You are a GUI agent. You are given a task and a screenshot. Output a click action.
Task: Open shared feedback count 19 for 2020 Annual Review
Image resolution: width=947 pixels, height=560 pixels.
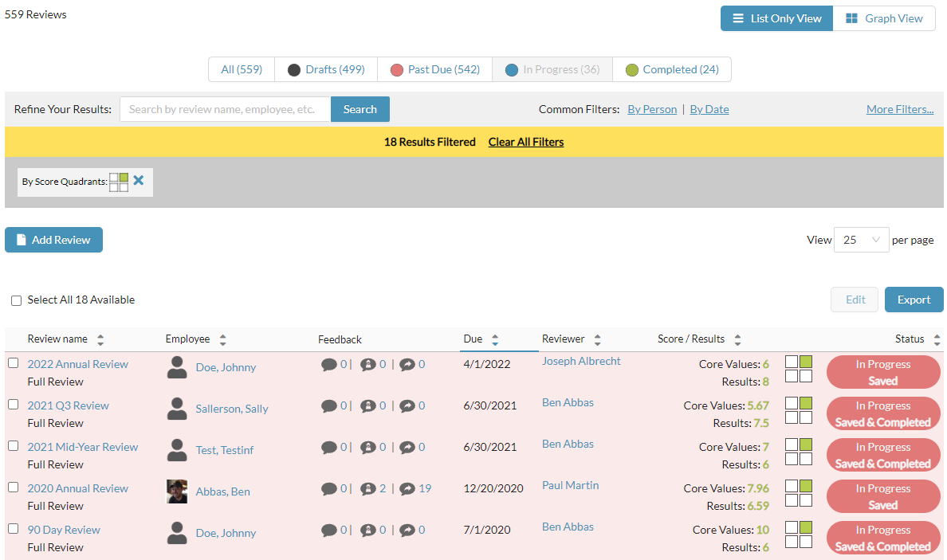click(x=425, y=488)
